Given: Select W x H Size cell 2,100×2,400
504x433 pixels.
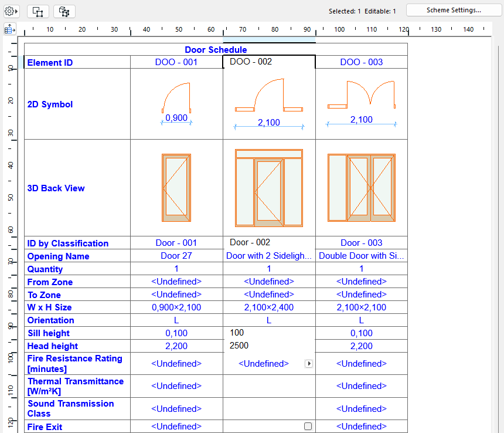Looking at the screenshot, I should tap(269, 307).
